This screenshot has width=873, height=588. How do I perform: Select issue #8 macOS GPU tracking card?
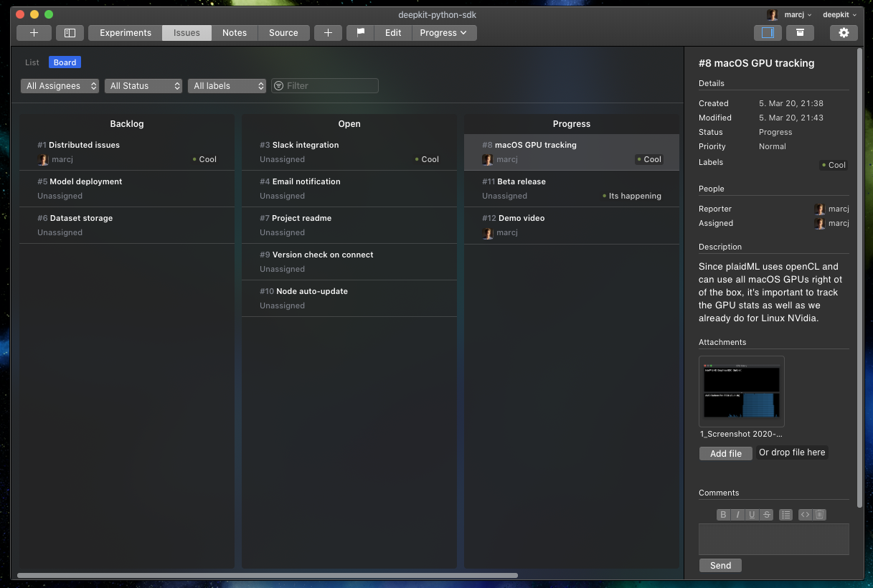tap(572, 152)
